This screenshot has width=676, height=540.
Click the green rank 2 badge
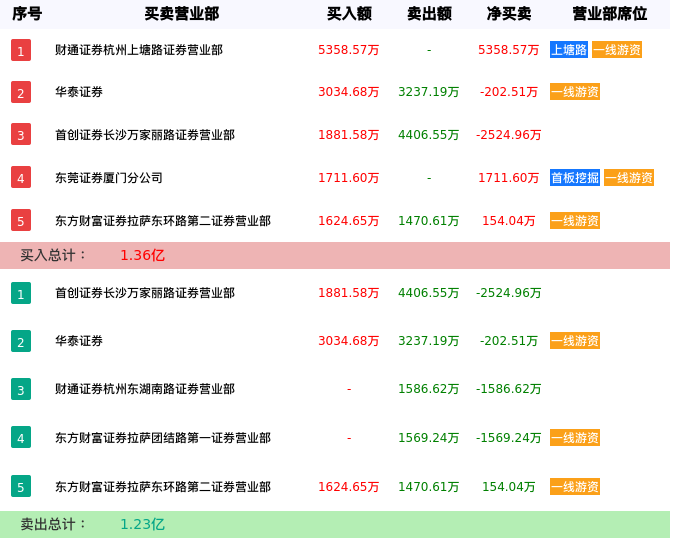(21, 341)
